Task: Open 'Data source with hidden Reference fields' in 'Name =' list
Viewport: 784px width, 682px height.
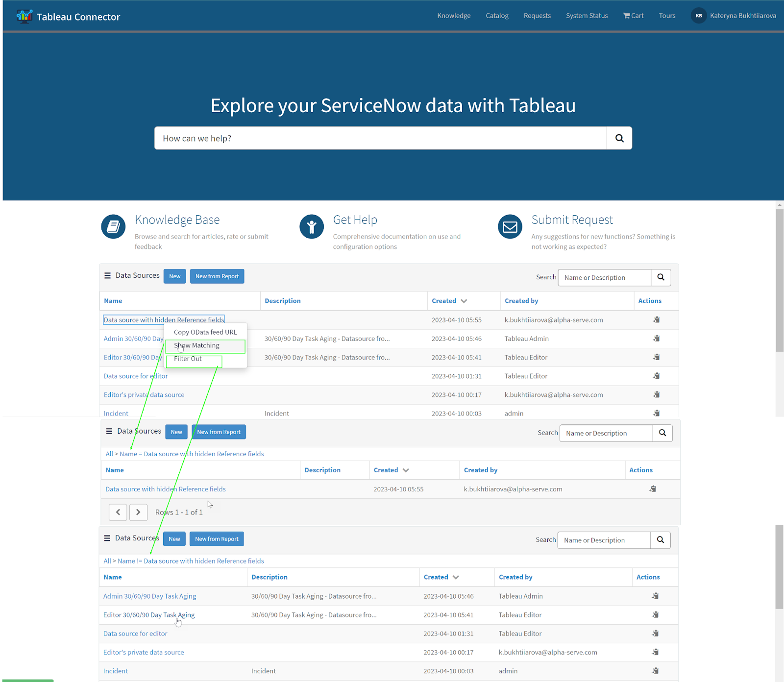Action: point(166,489)
